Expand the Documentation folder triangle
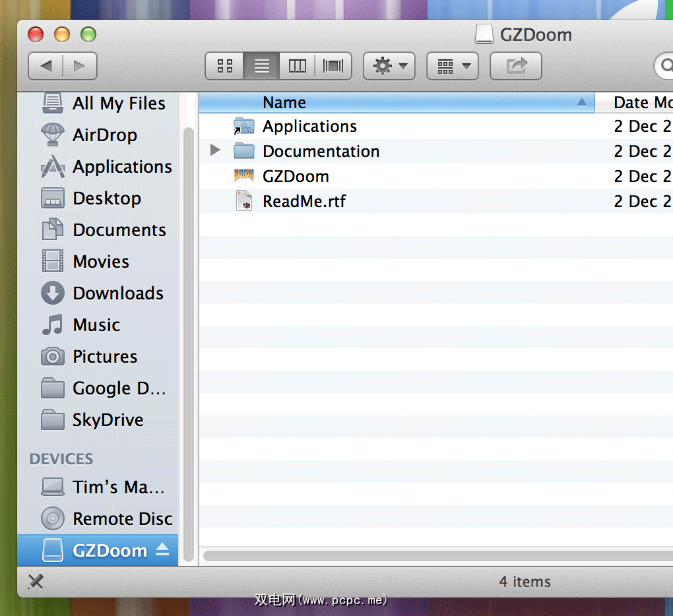The height and width of the screenshot is (616, 673). [215, 150]
